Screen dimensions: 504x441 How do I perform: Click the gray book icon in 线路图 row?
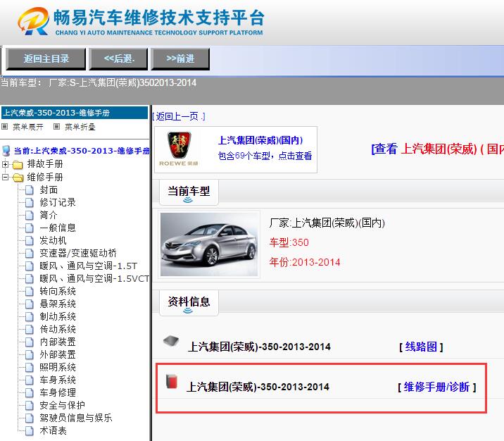[x=171, y=341]
